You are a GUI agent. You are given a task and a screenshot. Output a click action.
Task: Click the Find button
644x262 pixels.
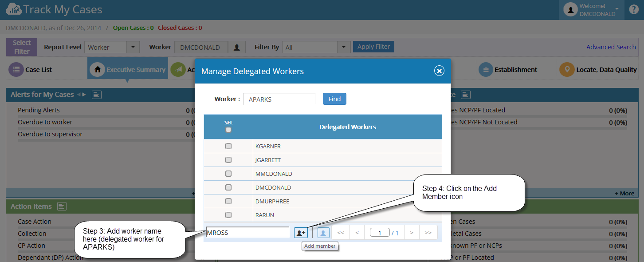point(334,99)
